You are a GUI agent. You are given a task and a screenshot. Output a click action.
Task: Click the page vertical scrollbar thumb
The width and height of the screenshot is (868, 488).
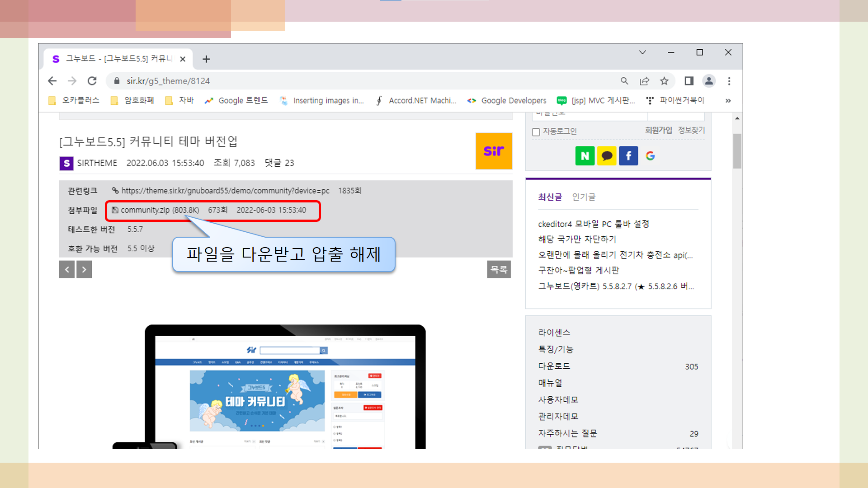tap(737, 151)
